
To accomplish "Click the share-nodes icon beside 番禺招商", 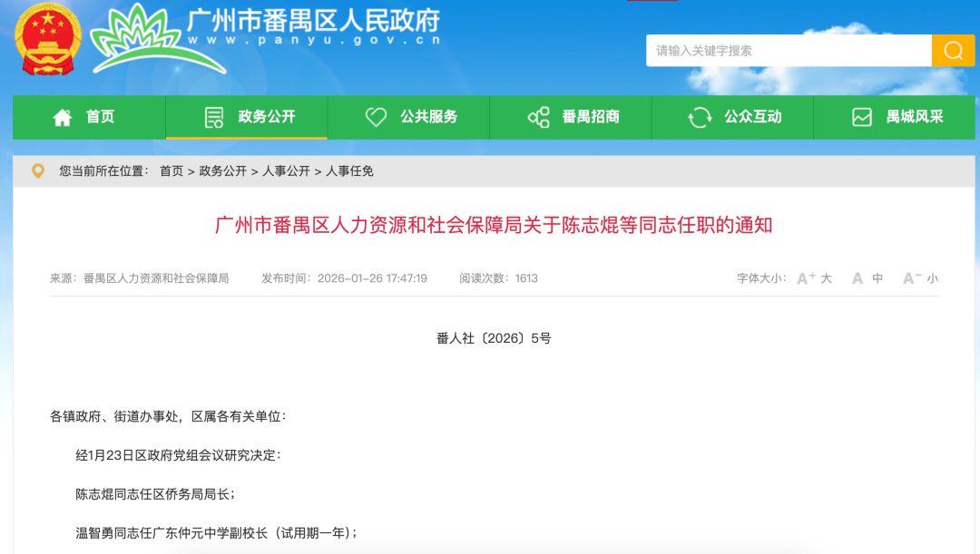I will [538, 117].
